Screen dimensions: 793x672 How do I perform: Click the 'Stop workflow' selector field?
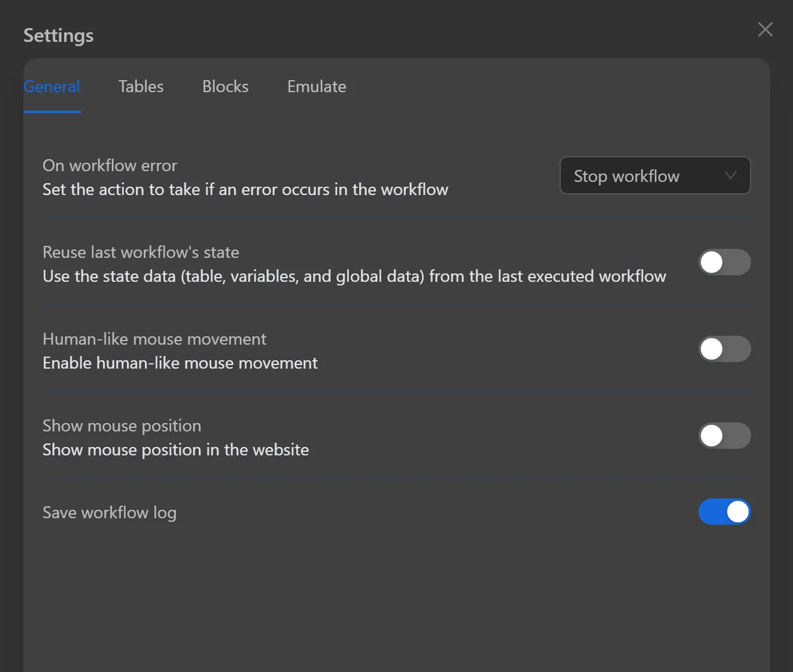[x=655, y=175]
